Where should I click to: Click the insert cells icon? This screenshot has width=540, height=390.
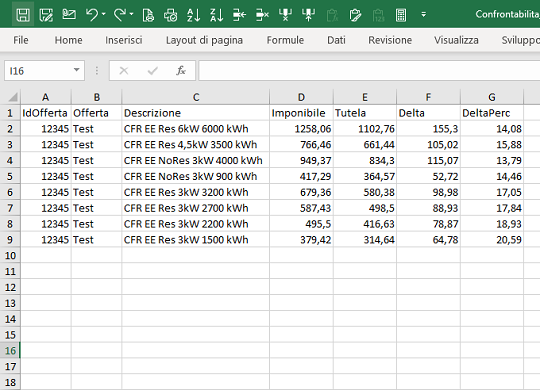tap(239, 15)
